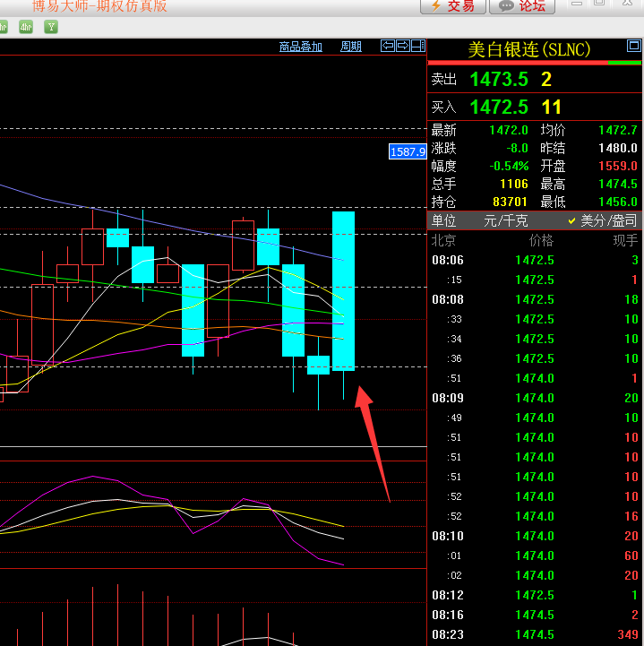Click the left arrow chart navigation icon
This screenshot has height=646, width=644.
click(x=388, y=46)
